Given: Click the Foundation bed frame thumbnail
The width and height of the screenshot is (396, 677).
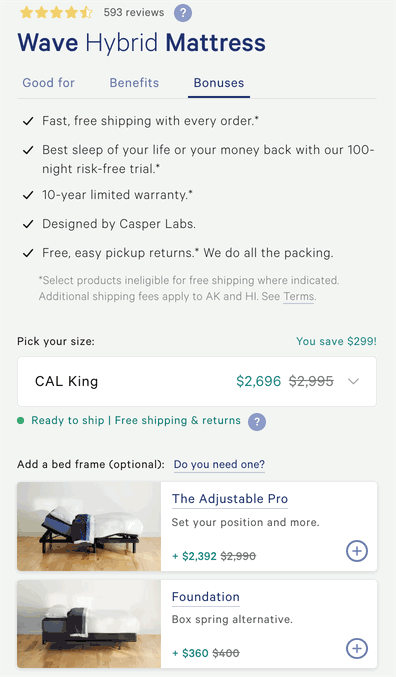Looking at the screenshot, I should [x=89, y=623].
